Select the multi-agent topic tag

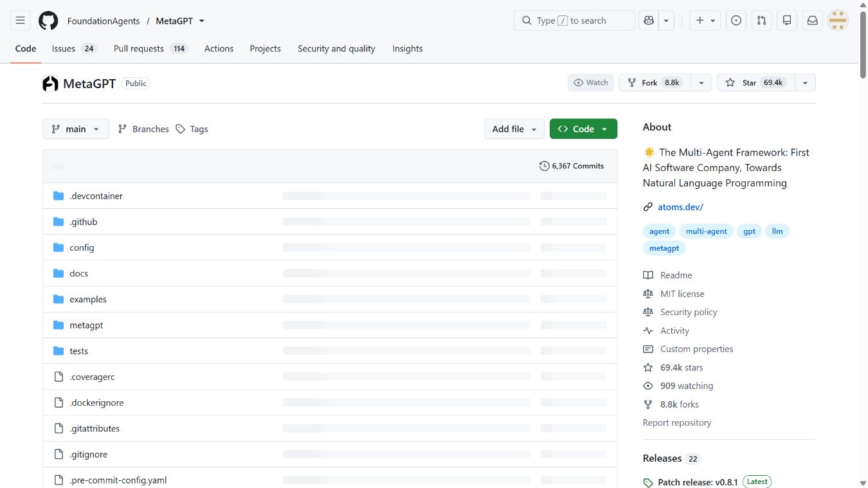(x=706, y=231)
